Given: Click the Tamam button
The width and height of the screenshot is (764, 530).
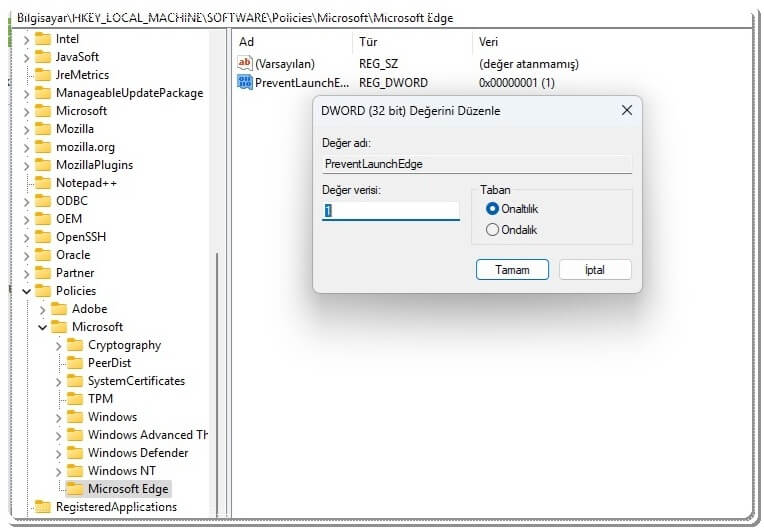Looking at the screenshot, I should [x=512, y=269].
